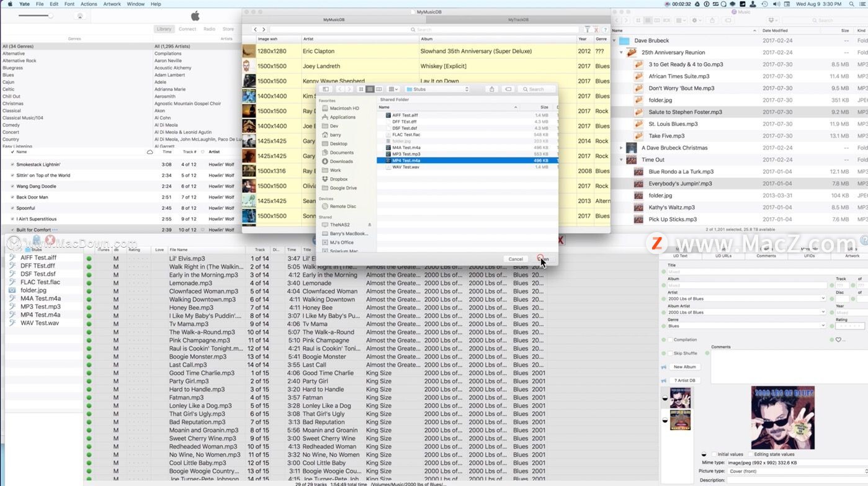The image size is (868, 486).
Task: Switch Music Finder window to list view
Action: (648, 20)
